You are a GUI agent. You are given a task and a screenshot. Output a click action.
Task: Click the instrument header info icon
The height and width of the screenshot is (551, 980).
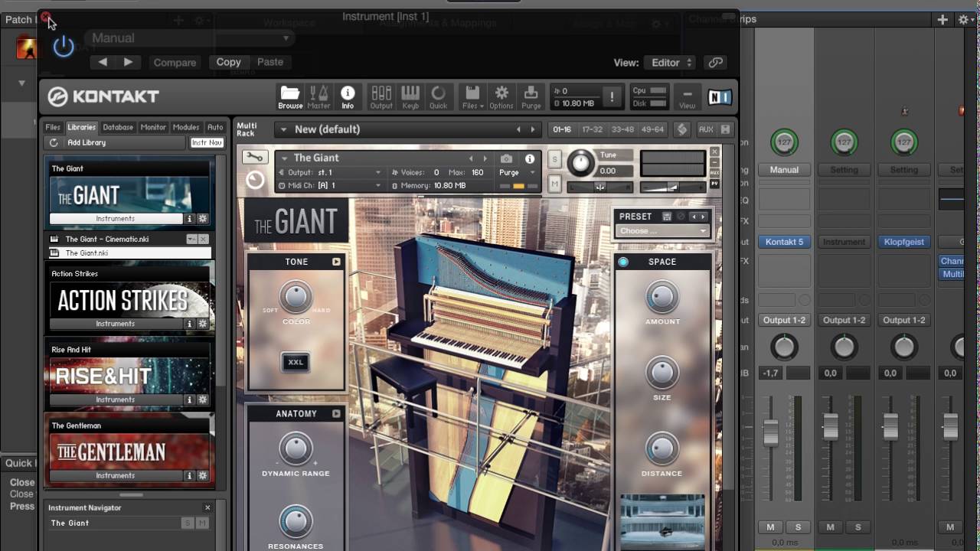(529, 159)
